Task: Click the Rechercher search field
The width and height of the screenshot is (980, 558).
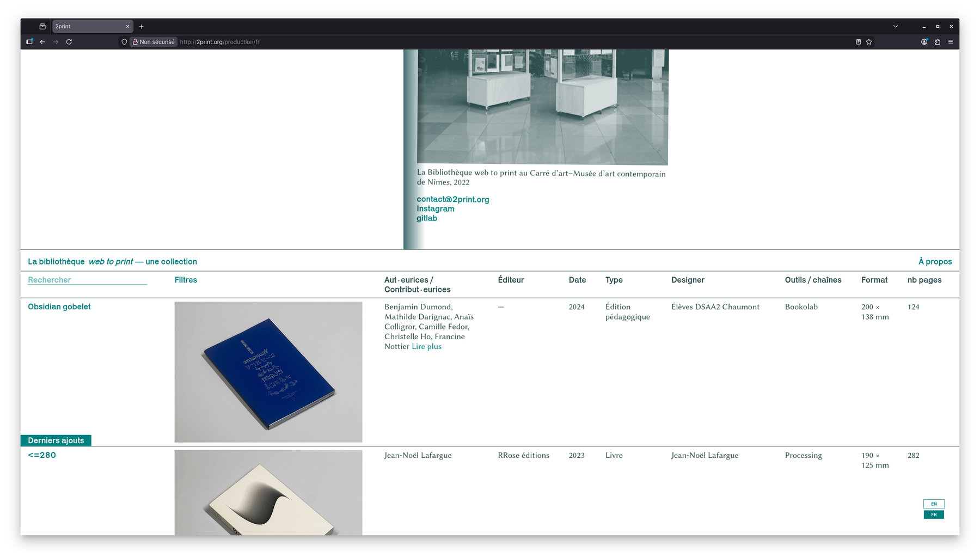Action: 87,280
